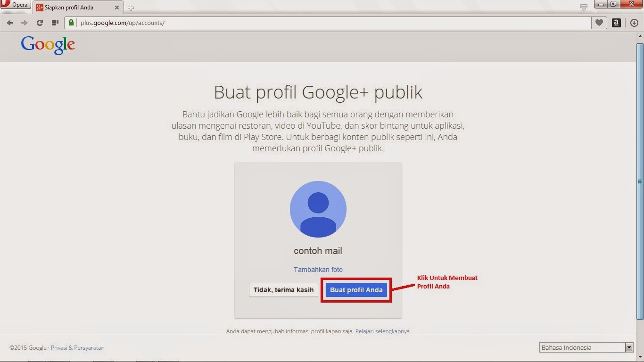Click the Buat profil Anda button
Image resolution: width=644 pixels, height=362 pixels.
(356, 290)
